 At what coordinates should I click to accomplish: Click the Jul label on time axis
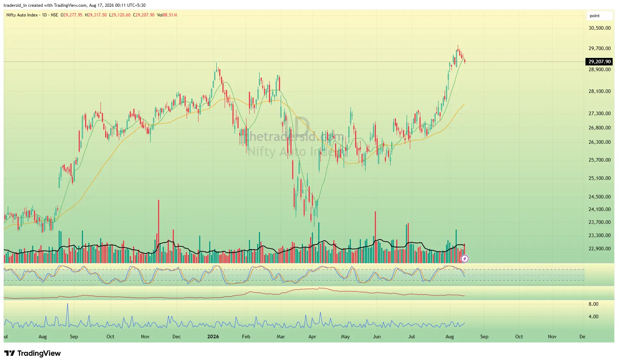412,336
